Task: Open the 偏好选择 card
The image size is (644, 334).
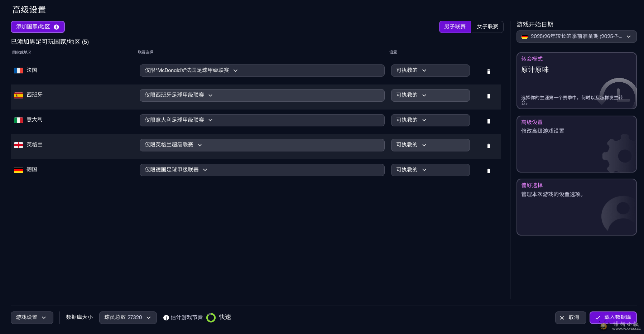Action: point(576,207)
